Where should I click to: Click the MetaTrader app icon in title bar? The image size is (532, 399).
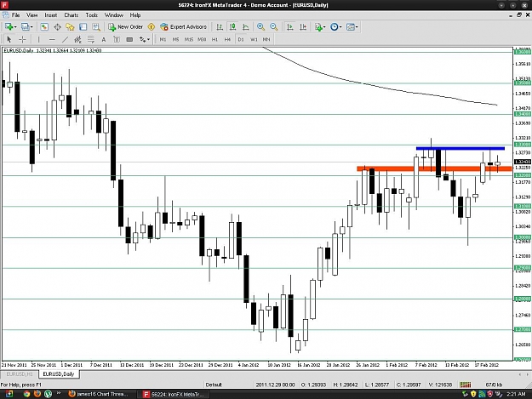click(5, 5)
